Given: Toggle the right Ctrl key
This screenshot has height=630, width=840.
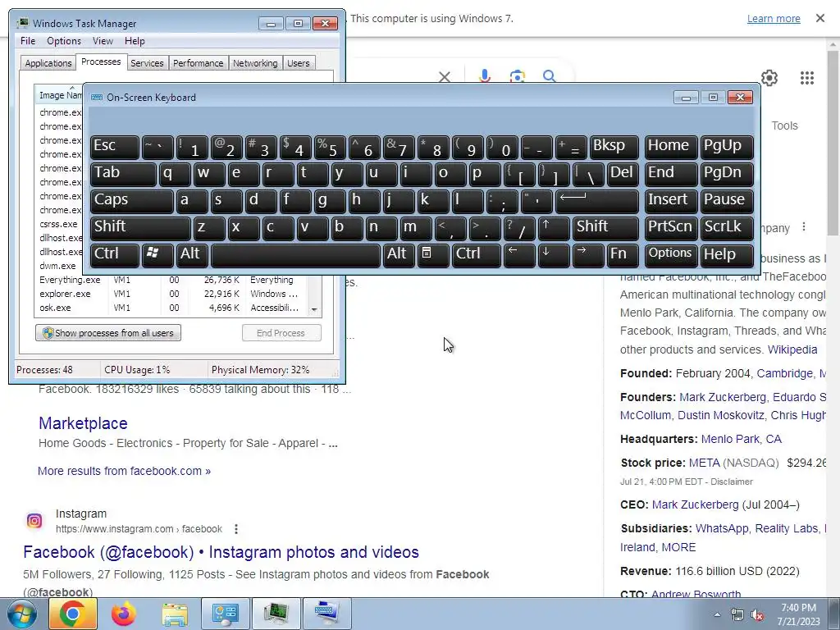Looking at the screenshot, I should coord(477,254).
